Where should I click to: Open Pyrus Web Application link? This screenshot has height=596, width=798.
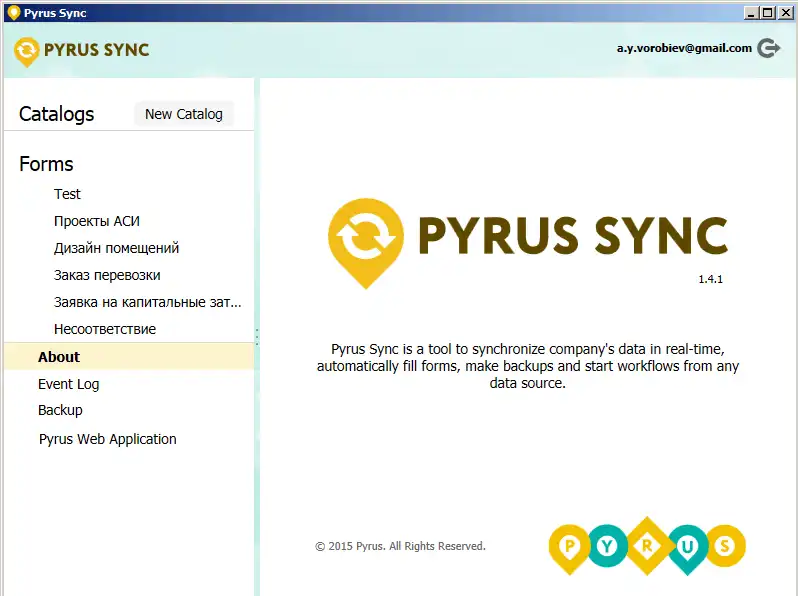[107, 439]
